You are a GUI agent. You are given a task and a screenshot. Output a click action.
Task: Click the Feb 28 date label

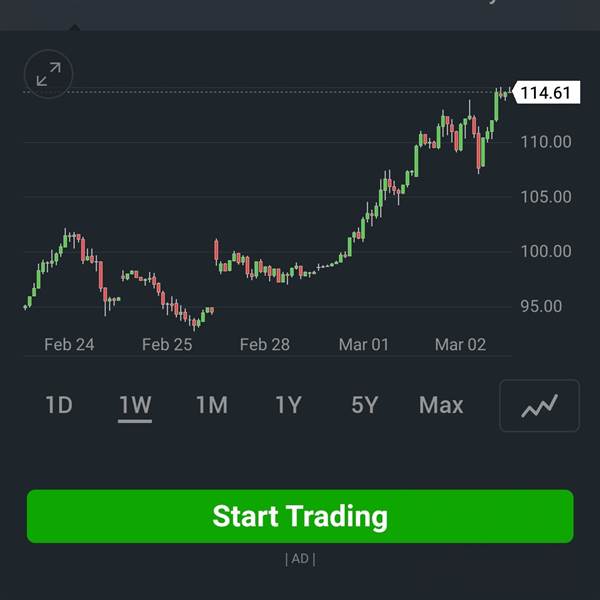[265, 344]
